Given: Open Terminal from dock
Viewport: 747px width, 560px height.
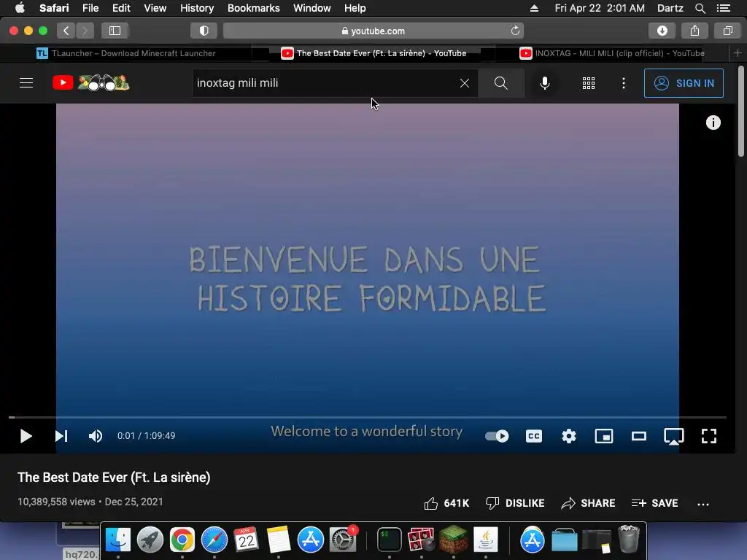Looking at the screenshot, I should pos(390,540).
